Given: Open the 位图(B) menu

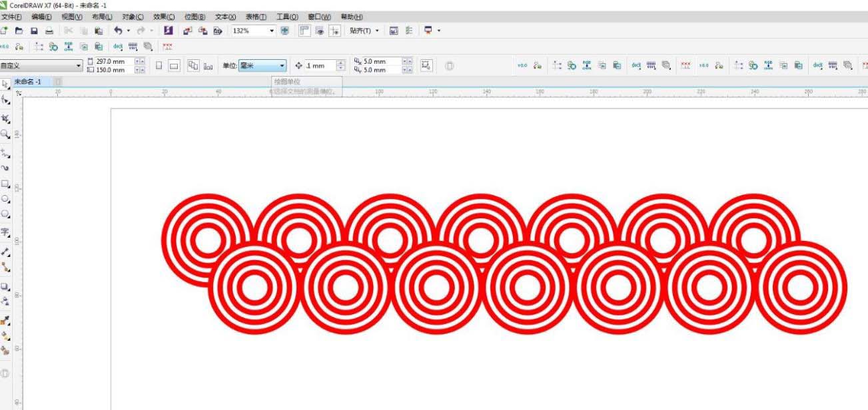Looking at the screenshot, I should point(195,17).
